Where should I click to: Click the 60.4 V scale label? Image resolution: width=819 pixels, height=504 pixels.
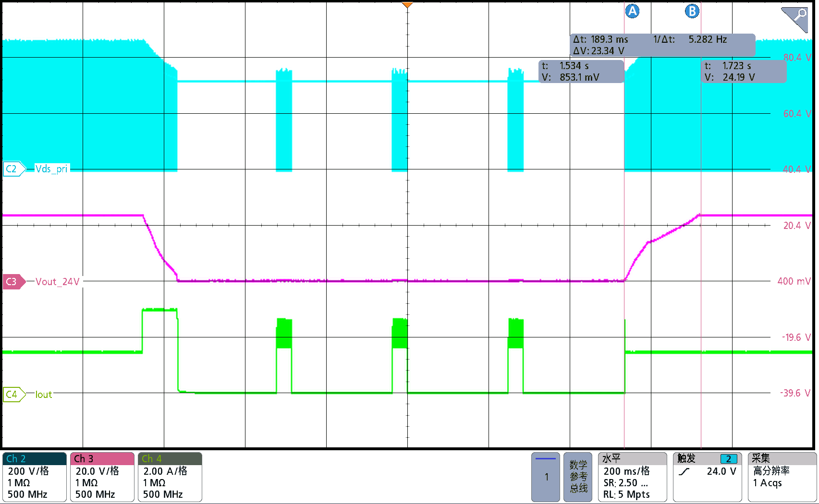tap(797, 114)
